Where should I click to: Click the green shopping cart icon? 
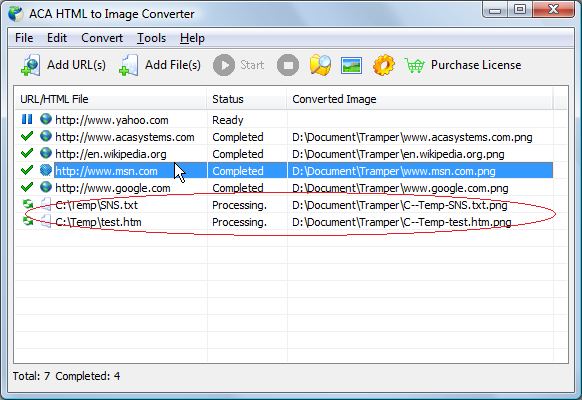(414, 66)
